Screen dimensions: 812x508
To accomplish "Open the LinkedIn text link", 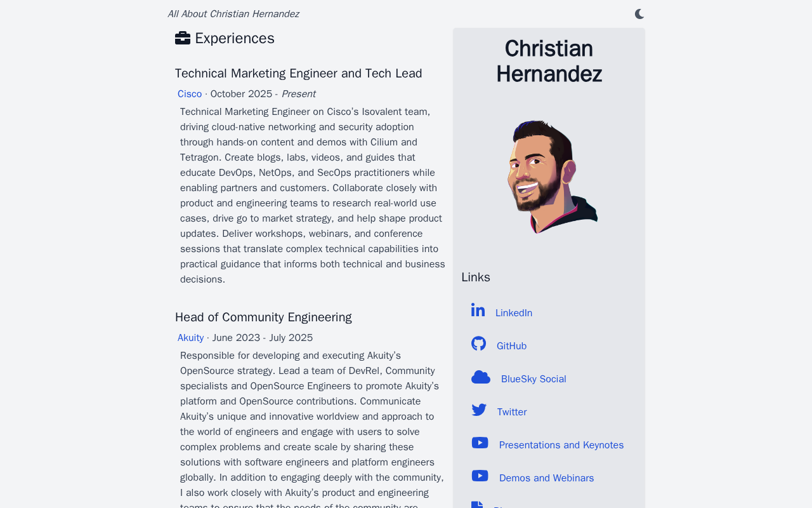I will [514, 313].
